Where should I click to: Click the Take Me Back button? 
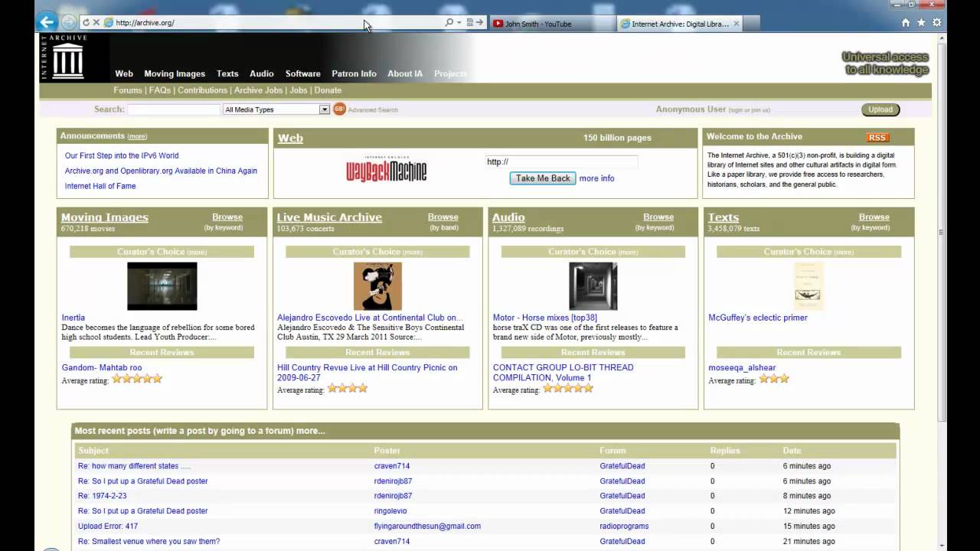point(543,178)
